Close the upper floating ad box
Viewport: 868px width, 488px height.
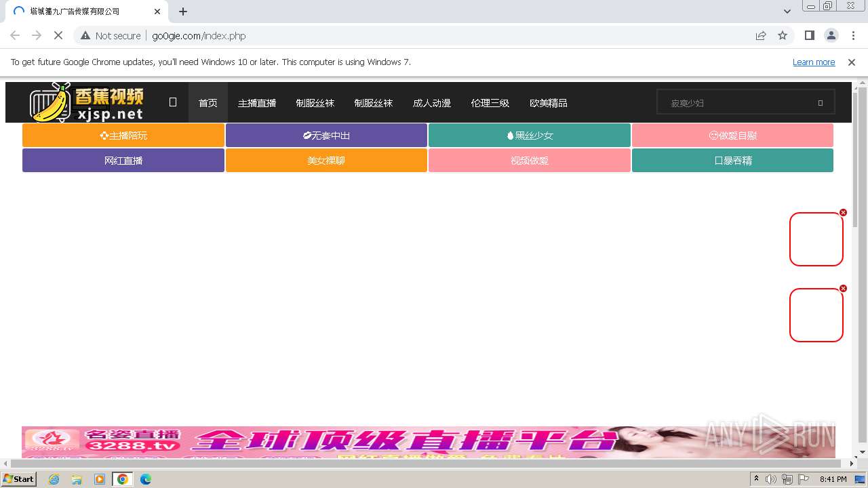click(x=843, y=213)
